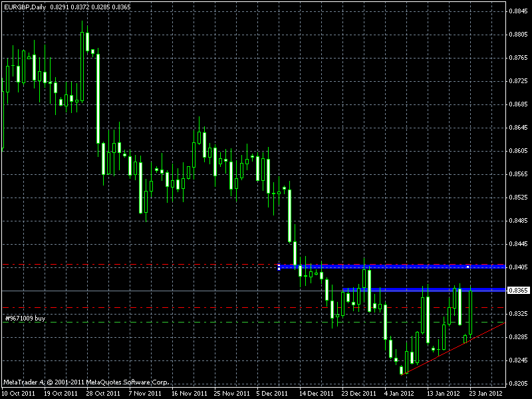Click the 0.8485 price axis label

[x=519, y=221]
